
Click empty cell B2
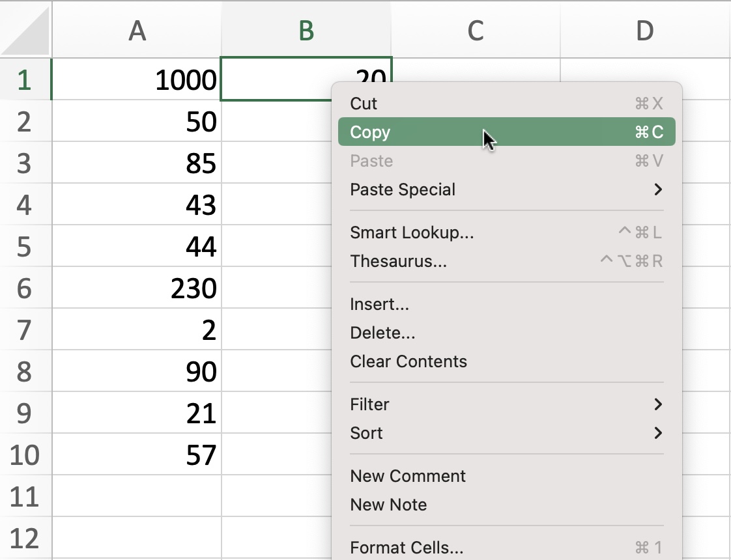pyautogui.click(x=276, y=121)
